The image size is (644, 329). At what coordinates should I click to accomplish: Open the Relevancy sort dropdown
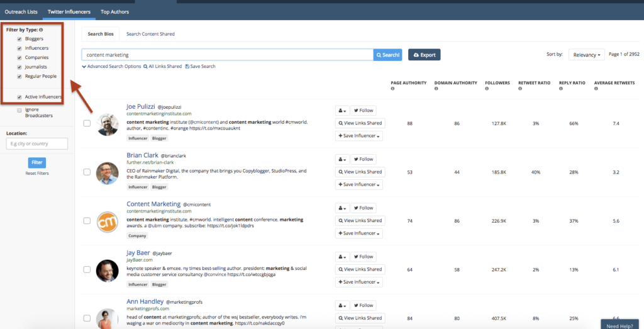click(587, 55)
